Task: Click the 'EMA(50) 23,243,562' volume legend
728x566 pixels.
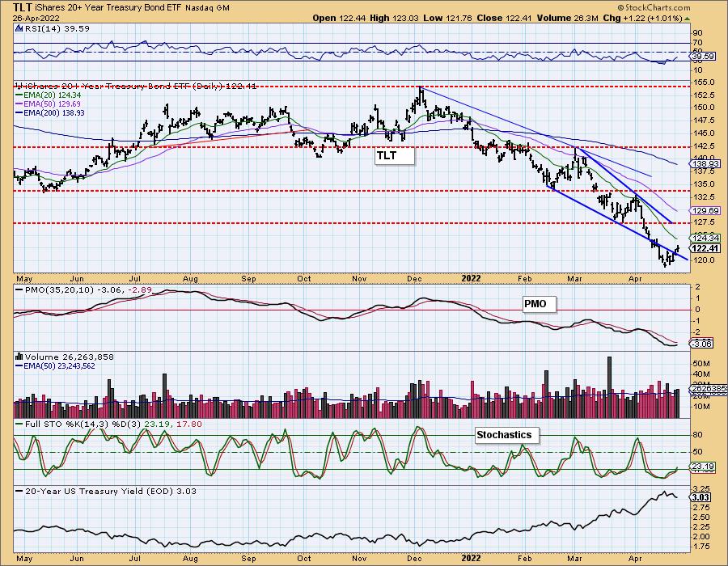Action: (59, 366)
